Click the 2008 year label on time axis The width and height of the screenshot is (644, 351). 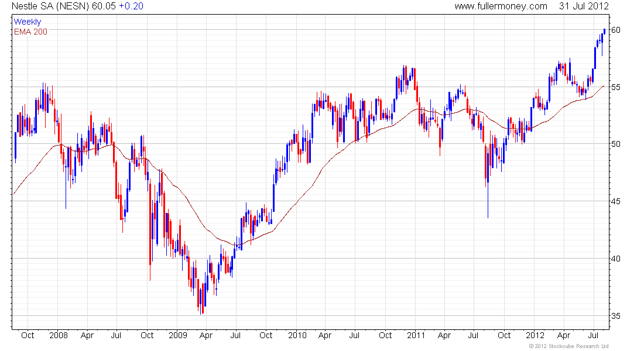pos(59,335)
